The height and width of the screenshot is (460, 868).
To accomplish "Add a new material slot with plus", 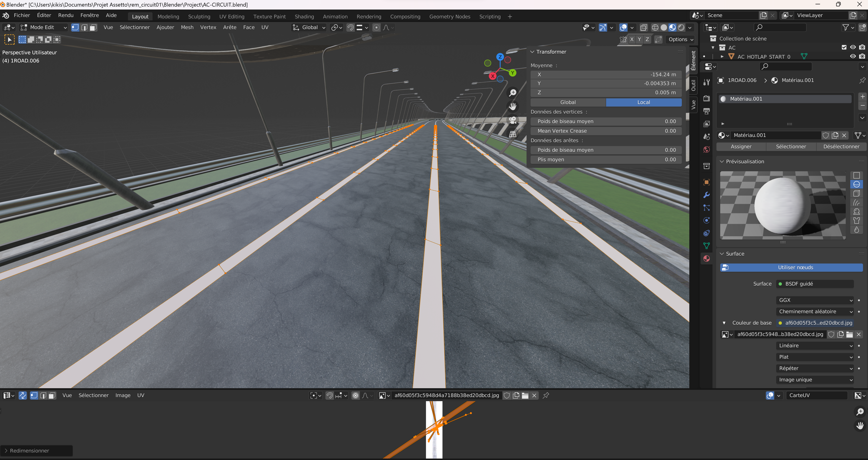I will 863,97.
